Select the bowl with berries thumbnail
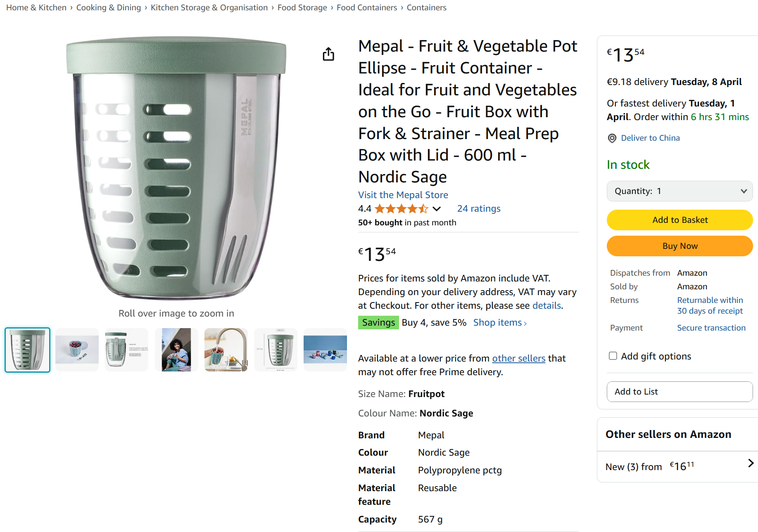 click(77, 350)
